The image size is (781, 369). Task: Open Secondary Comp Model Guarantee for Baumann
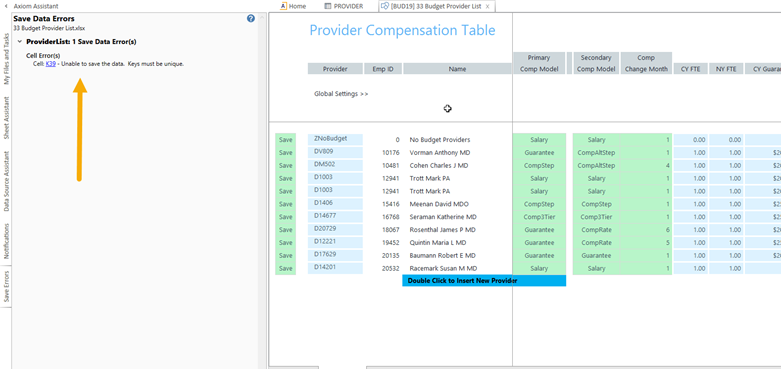(596, 255)
